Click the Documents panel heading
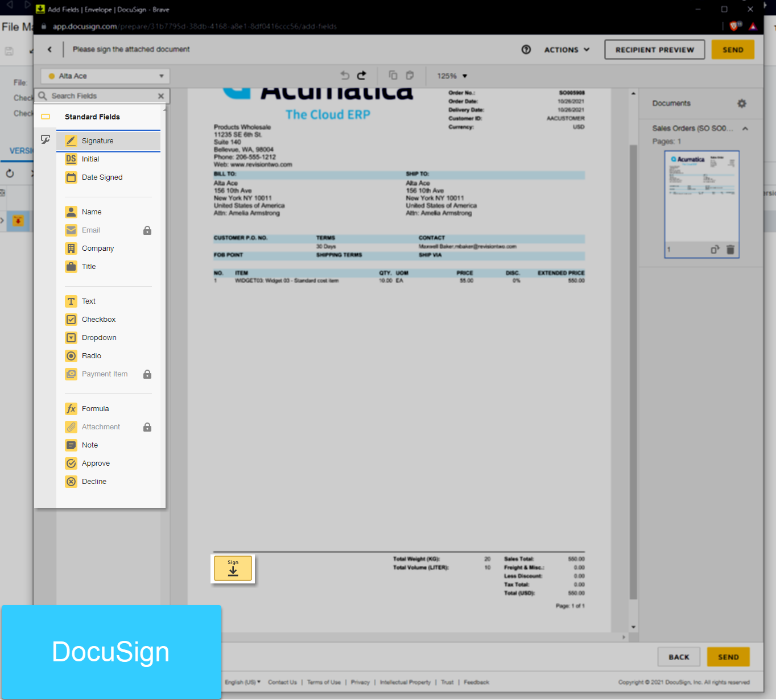Image resolution: width=776 pixels, height=700 pixels. (671, 103)
